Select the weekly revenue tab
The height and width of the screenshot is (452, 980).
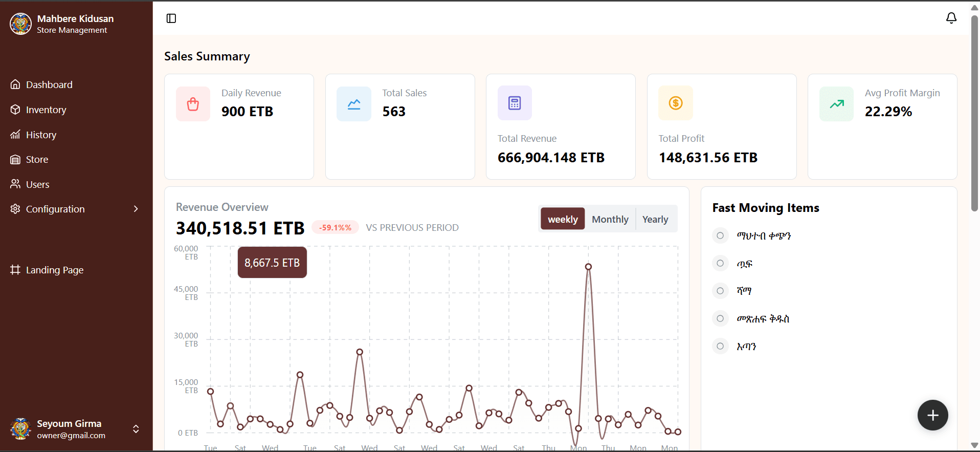[x=563, y=219]
